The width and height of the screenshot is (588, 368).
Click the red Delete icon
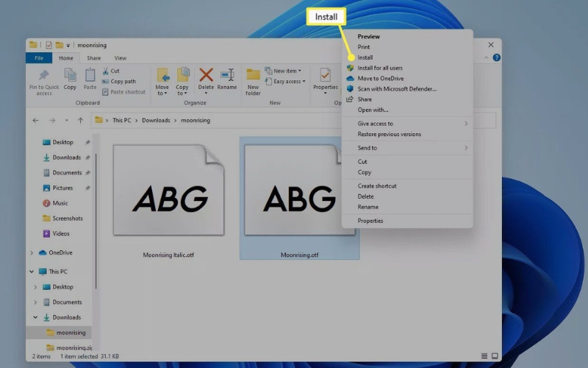(206, 75)
